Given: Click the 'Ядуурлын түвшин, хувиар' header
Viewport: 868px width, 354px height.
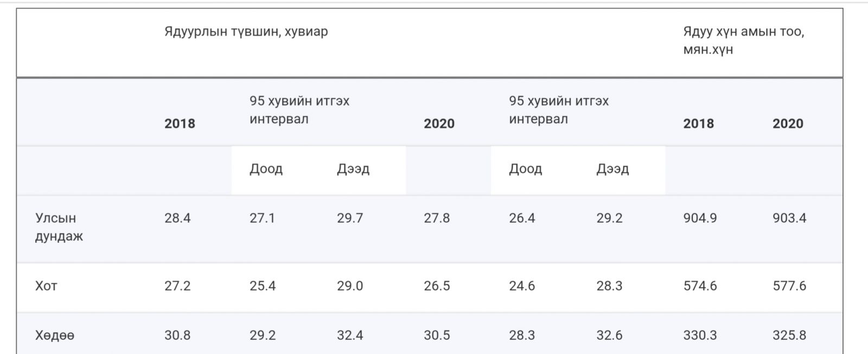Looking at the screenshot, I should pyautogui.click(x=246, y=32).
